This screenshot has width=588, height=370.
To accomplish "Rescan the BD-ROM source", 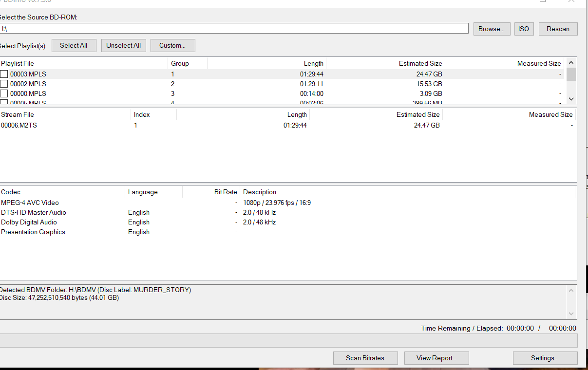I will tap(558, 29).
